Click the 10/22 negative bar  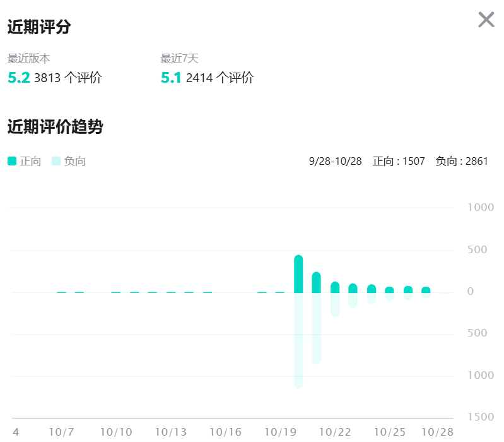(x=335, y=305)
